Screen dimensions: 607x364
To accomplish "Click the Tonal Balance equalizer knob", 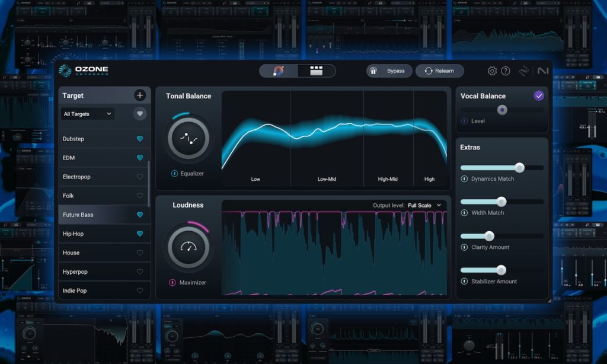I will (x=189, y=138).
